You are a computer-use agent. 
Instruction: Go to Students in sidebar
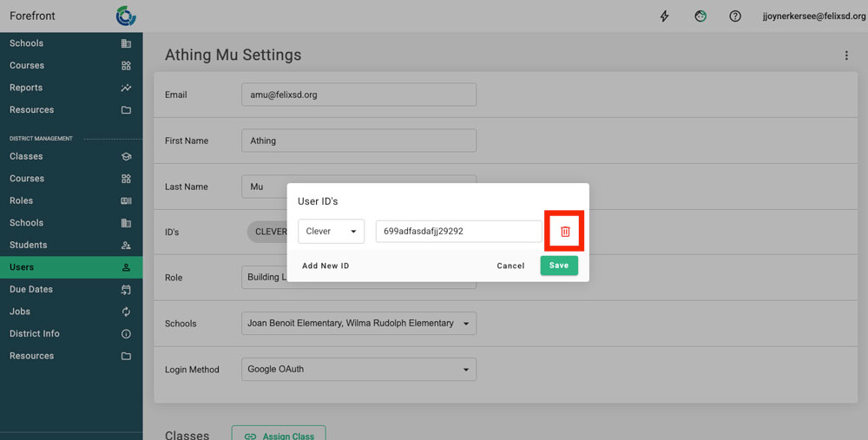[x=29, y=246]
